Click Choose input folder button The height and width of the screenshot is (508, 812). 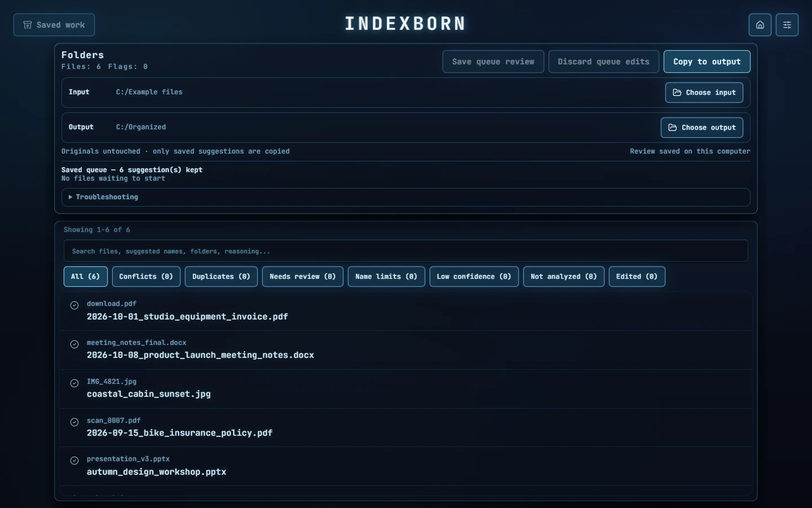(x=704, y=93)
